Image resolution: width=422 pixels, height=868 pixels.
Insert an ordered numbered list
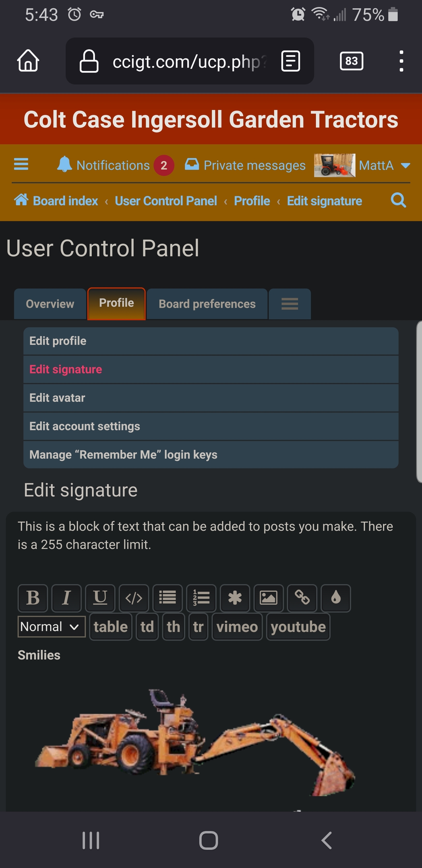coord(201,598)
